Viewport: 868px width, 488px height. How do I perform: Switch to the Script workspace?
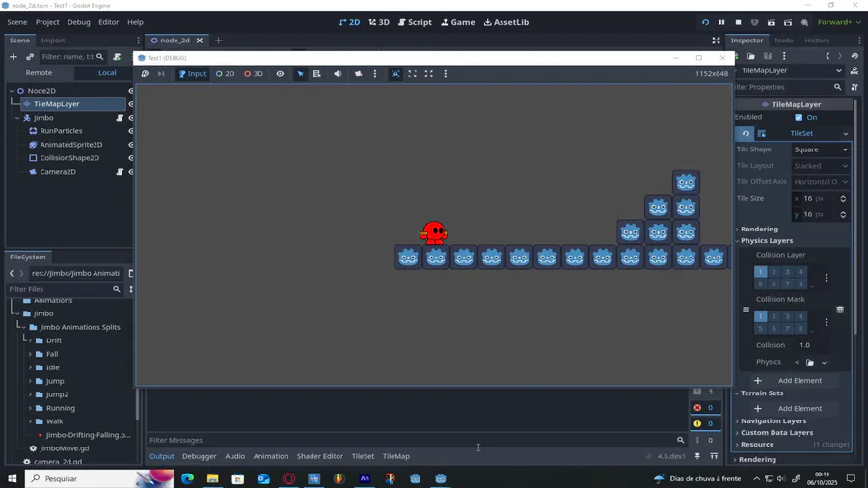415,23
